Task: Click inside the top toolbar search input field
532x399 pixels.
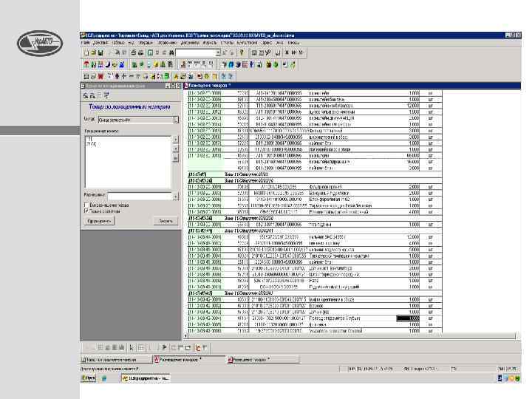Action: click(x=196, y=52)
